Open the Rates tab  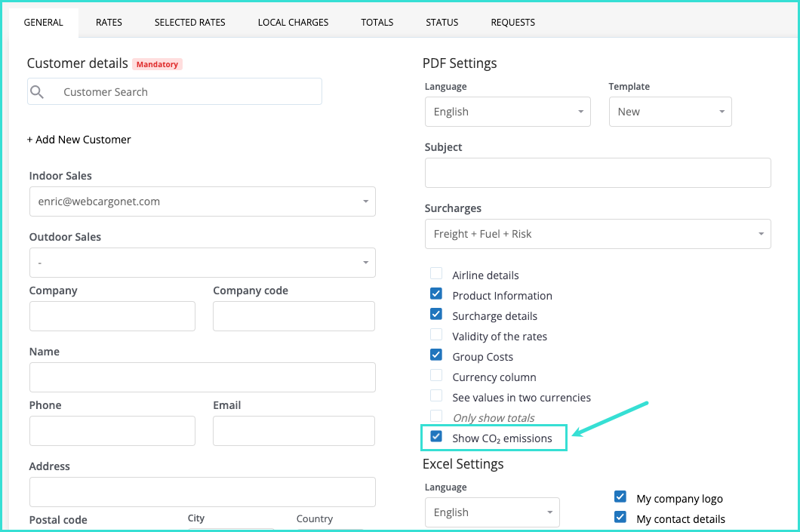coord(109,23)
